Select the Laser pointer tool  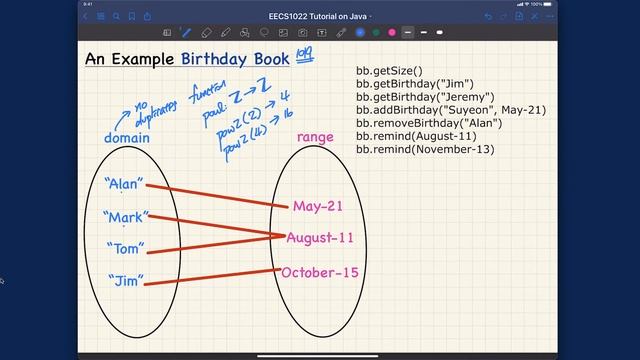tap(341, 32)
